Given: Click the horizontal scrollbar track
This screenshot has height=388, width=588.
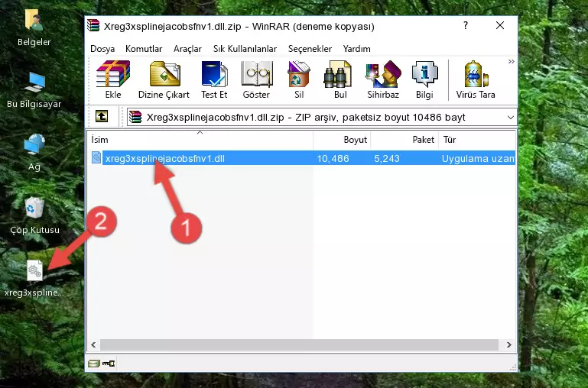Looking at the screenshot, I should 299,344.
